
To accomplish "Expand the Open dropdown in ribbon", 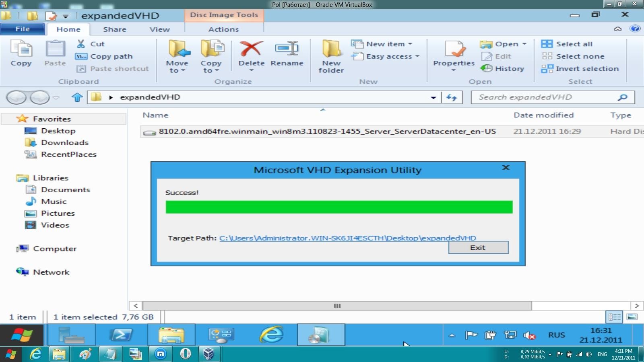I will 503,44.
